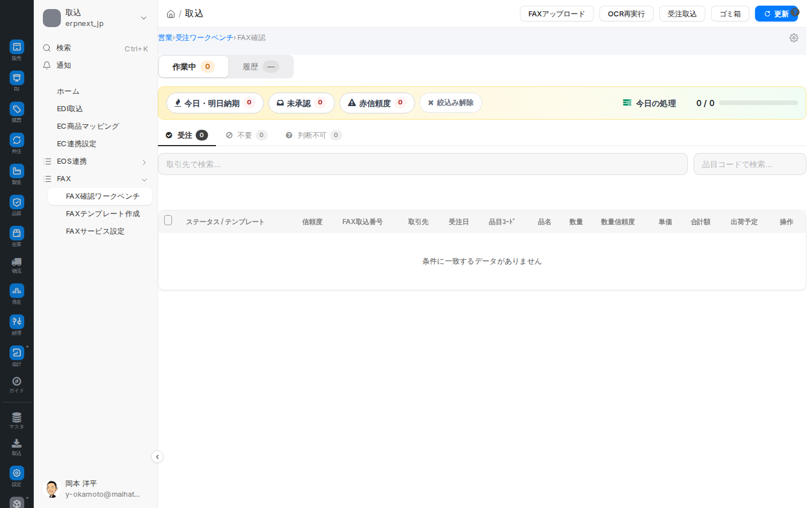Image resolution: width=812 pixels, height=508 pixels.
Task: Open the 物流 logistics truck icon
Action: 17,262
